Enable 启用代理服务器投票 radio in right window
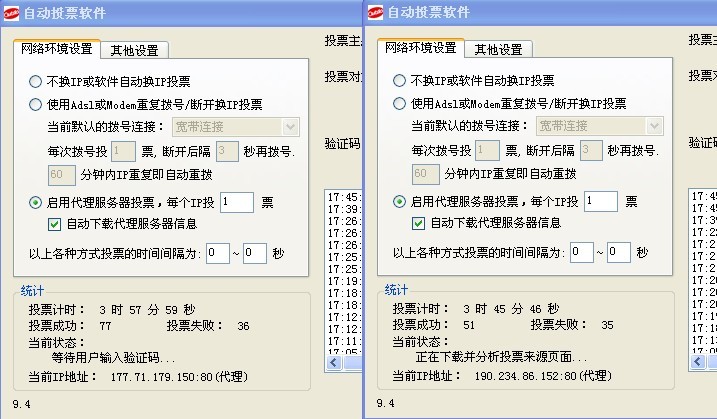The width and height of the screenshot is (717, 419). pyautogui.click(x=400, y=202)
